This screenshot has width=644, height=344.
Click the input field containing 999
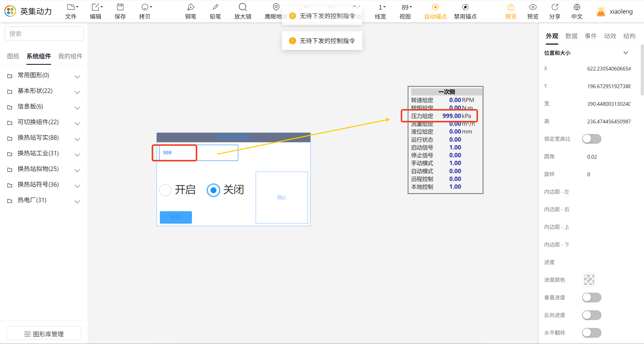pyautogui.click(x=198, y=153)
